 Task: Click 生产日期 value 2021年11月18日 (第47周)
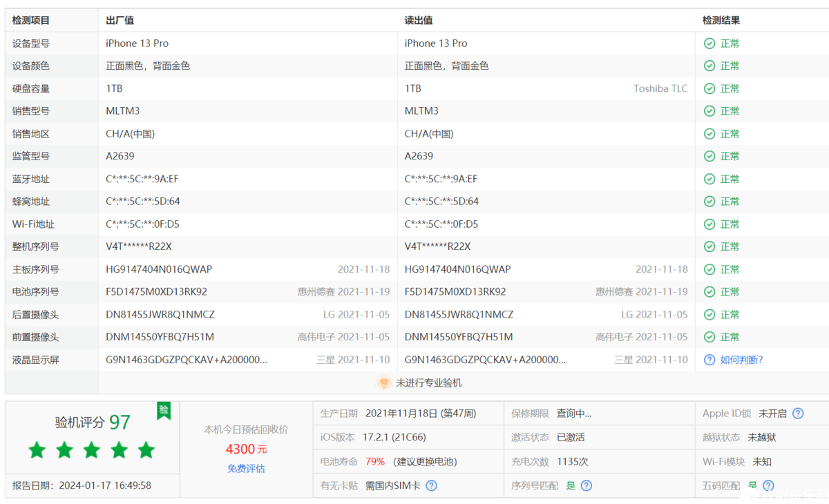pyautogui.click(x=421, y=414)
